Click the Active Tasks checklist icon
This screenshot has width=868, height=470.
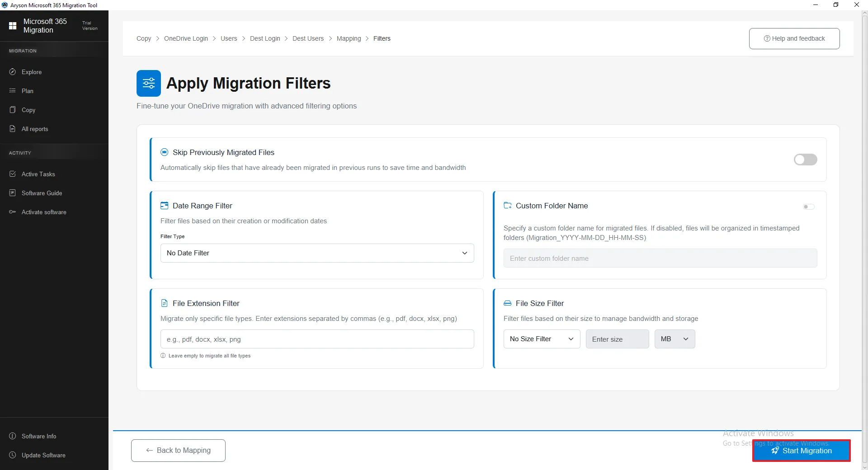point(13,174)
